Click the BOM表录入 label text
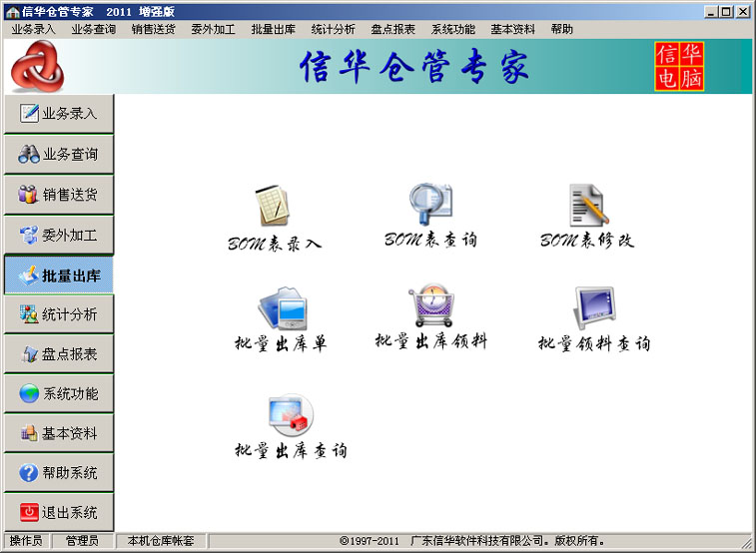Image resolution: width=756 pixels, height=553 pixels. click(275, 244)
